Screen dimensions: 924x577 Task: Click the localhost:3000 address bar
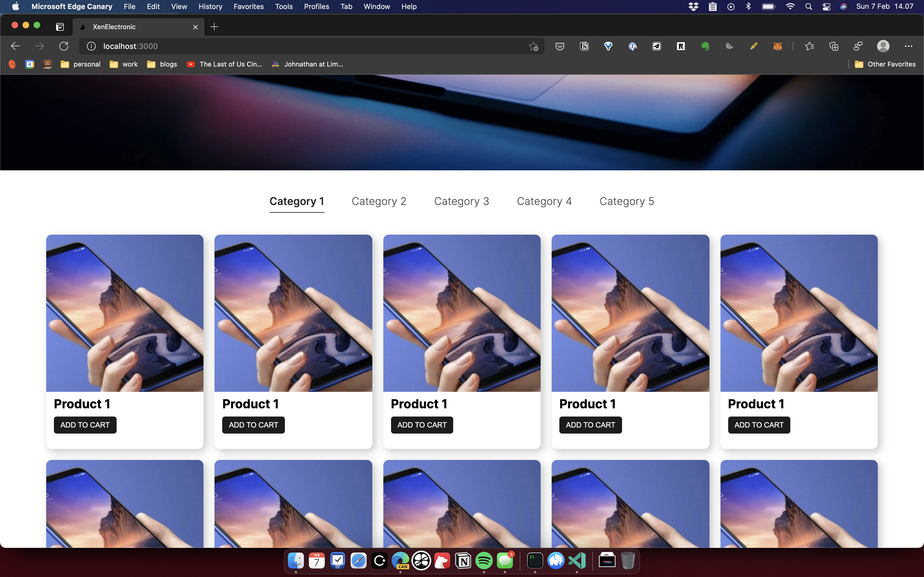pyautogui.click(x=306, y=46)
